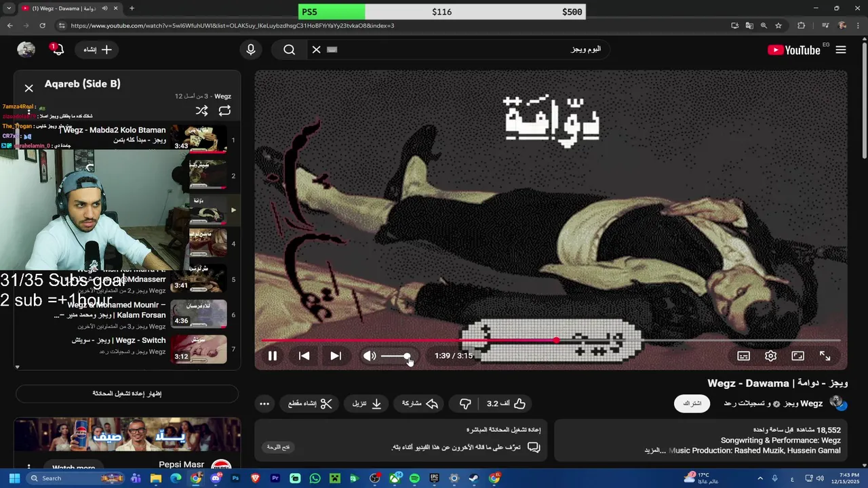Viewport: 868px width, 488px height.
Task: Switch the player to theater mode
Action: (x=797, y=356)
